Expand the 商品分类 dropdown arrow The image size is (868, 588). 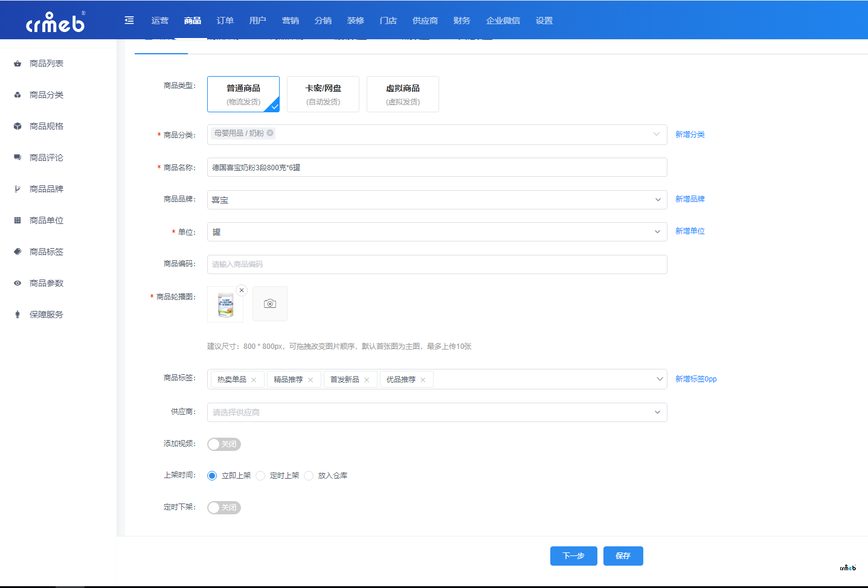[x=657, y=134]
